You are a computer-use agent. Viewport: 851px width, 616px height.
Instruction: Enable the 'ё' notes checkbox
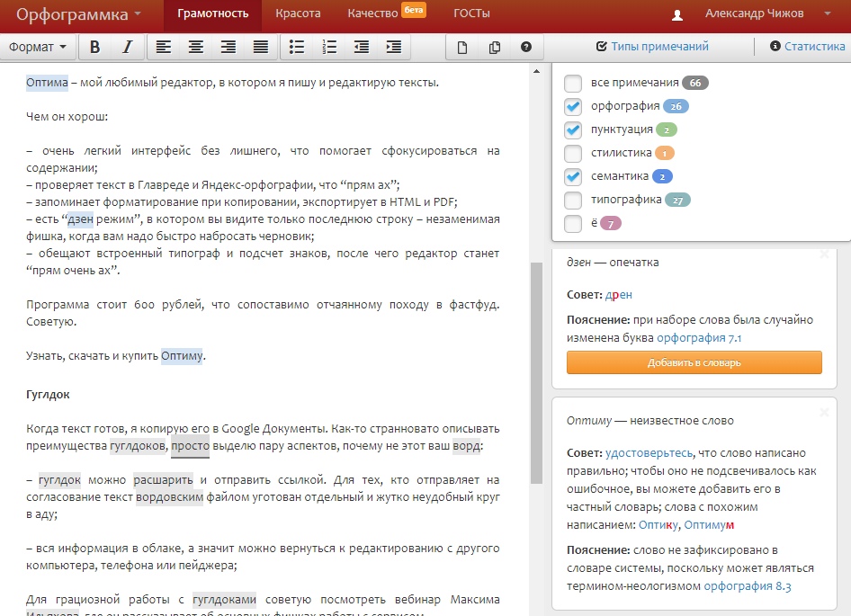[573, 223]
